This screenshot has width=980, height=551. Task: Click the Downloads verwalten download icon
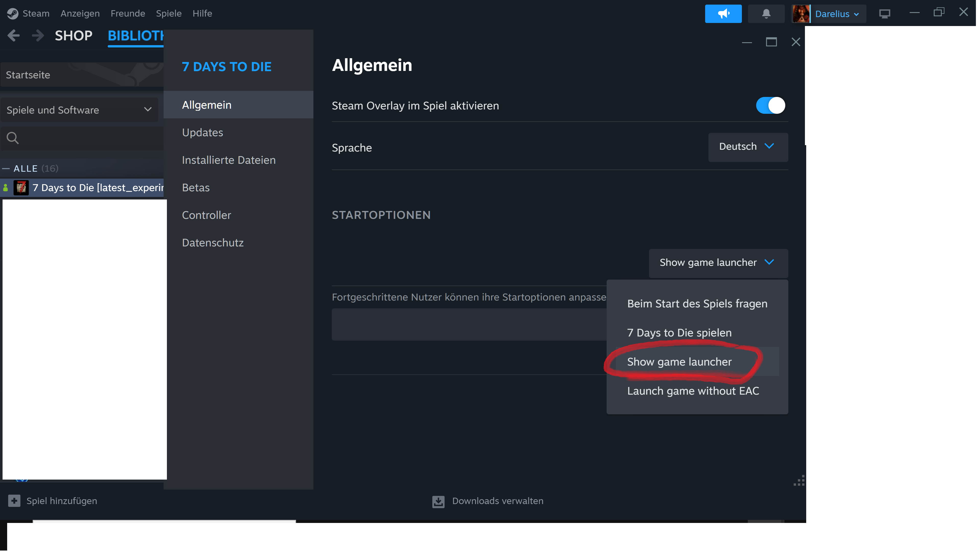[x=438, y=502]
